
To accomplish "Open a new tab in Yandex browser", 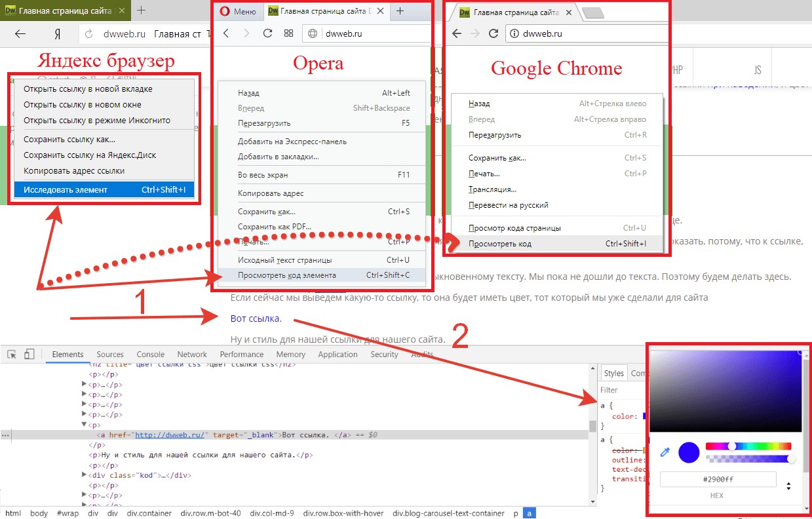I will click(142, 10).
